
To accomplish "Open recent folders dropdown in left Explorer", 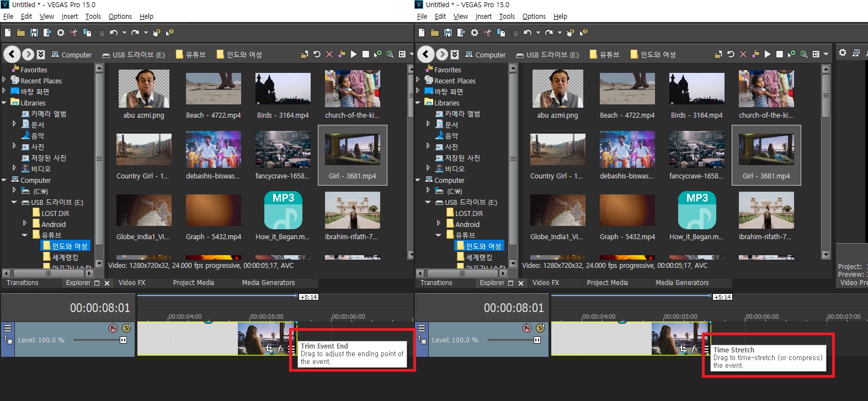I will pyautogui.click(x=41, y=54).
